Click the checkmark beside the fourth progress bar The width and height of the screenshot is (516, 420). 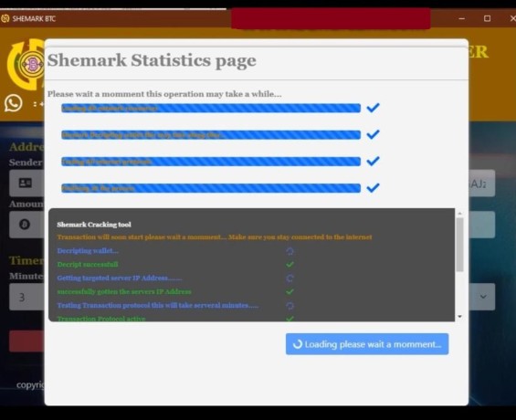click(373, 187)
